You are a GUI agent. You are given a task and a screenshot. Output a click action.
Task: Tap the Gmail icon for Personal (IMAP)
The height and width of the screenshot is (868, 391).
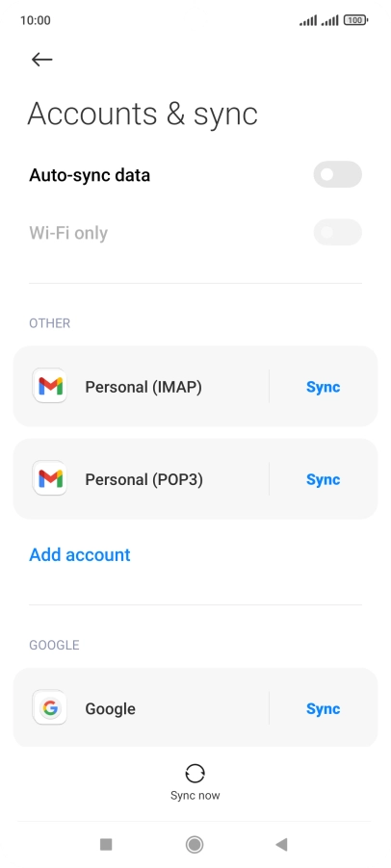50,386
